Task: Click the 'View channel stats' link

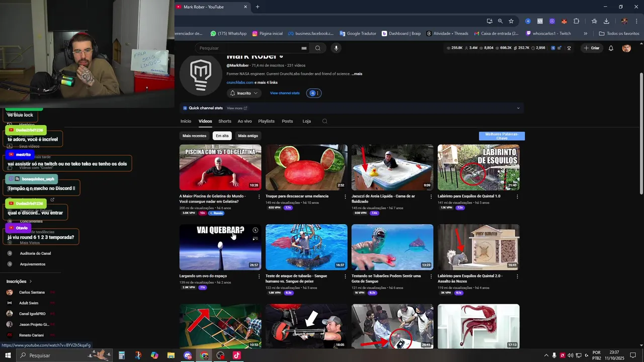Action: [285, 93]
